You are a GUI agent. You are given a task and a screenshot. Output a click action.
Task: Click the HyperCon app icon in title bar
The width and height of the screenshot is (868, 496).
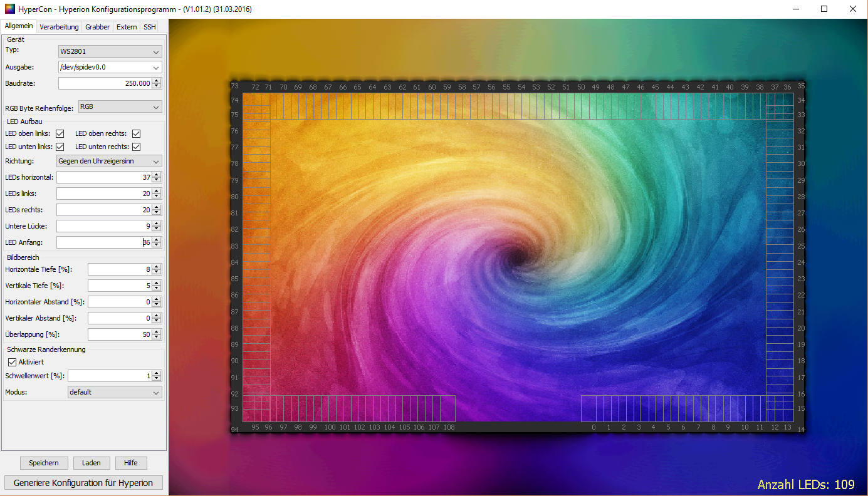[x=9, y=9]
